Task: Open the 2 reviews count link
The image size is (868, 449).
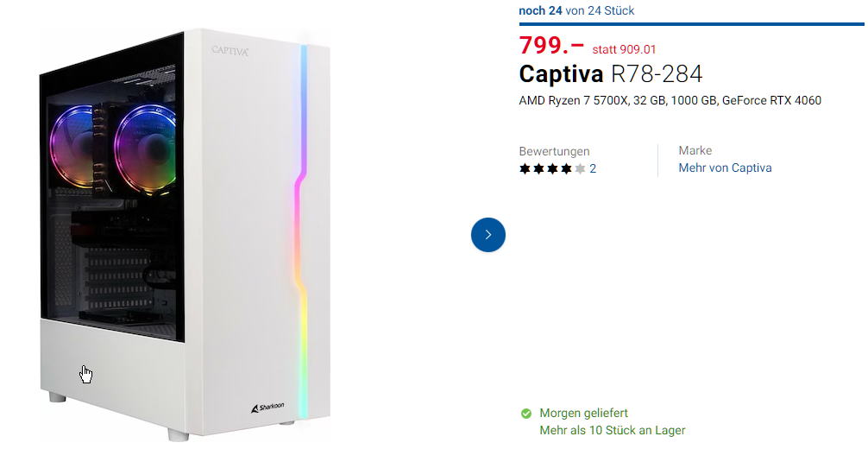Action: [593, 169]
